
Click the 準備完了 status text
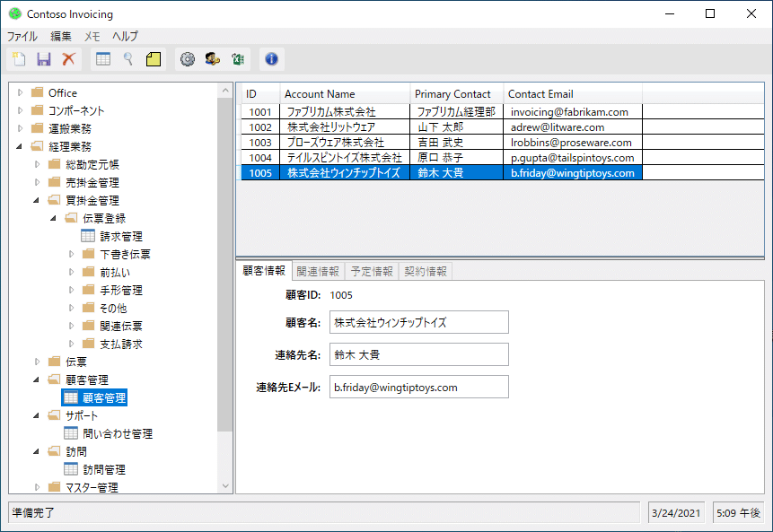click(x=33, y=513)
